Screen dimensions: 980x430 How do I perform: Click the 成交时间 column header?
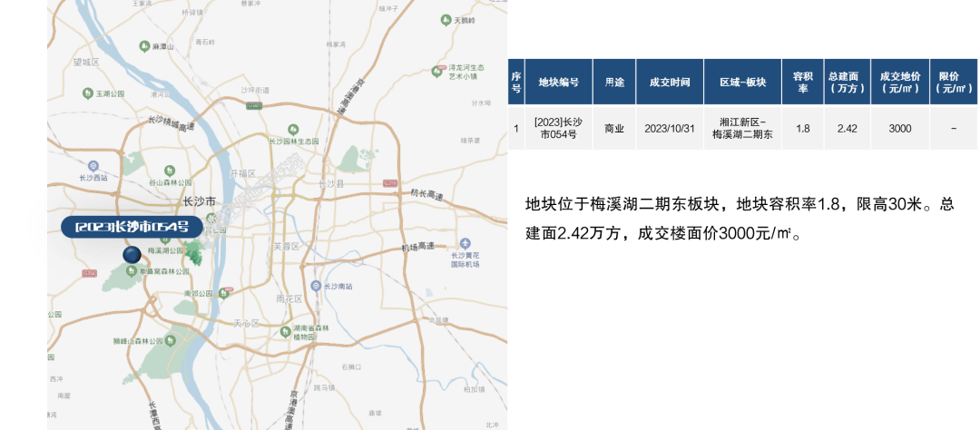tap(669, 82)
